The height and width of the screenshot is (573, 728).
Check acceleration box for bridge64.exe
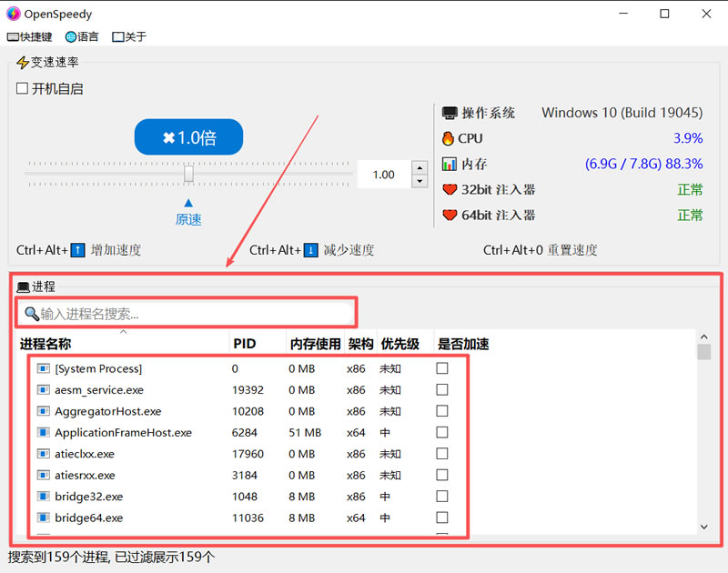coord(442,518)
